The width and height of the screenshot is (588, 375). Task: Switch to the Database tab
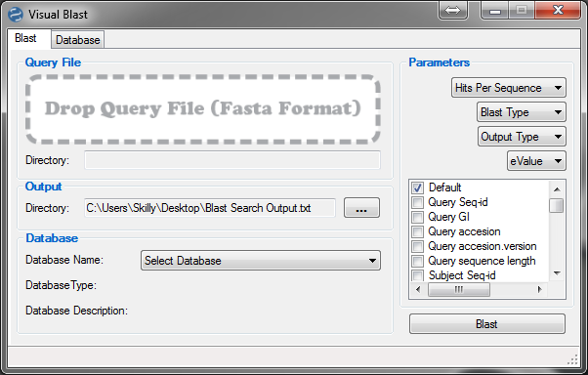78,40
